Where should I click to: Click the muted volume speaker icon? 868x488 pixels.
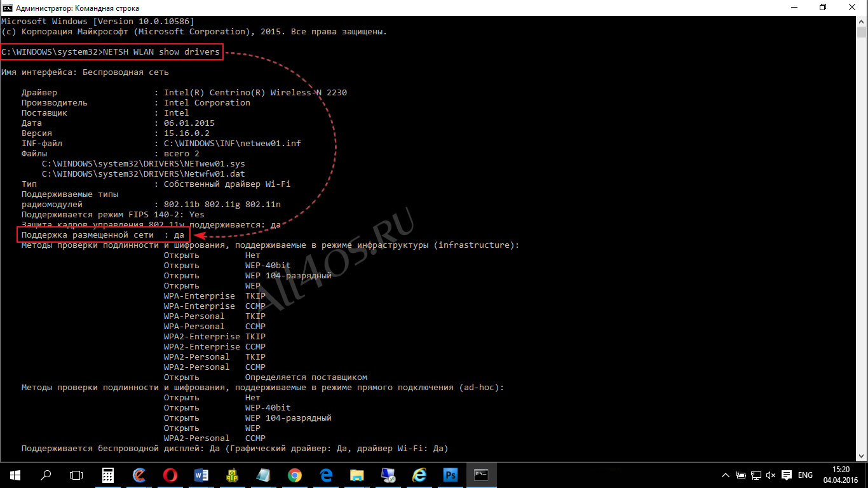[x=771, y=475]
